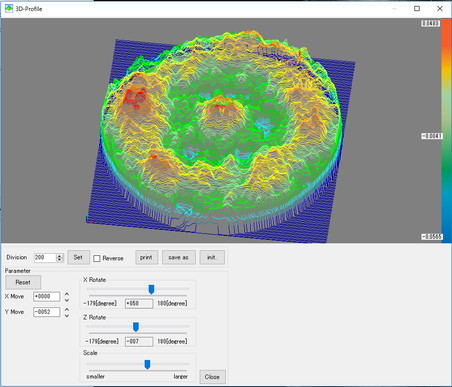Decrease X Move with the down arrow
This screenshot has height=387, width=452.
pyautogui.click(x=67, y=300)
